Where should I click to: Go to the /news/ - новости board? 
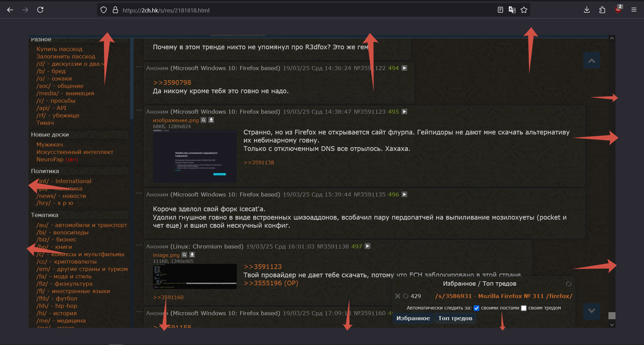point(61,196)
